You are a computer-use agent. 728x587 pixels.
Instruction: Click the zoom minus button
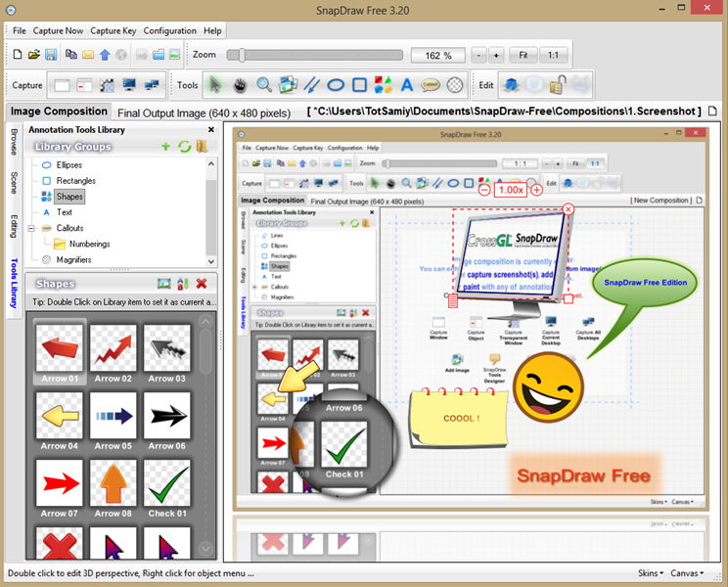coord(478,55)
